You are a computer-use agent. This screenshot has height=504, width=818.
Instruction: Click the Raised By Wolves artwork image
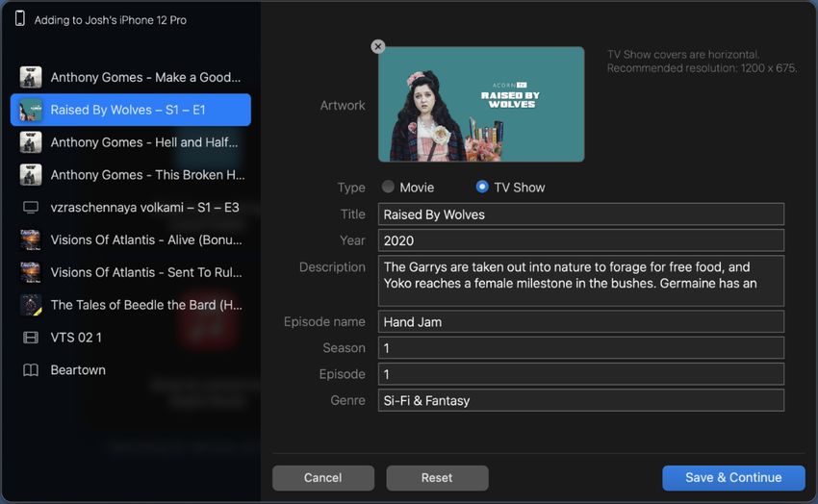pyautogui.click(x=481, y=104)
